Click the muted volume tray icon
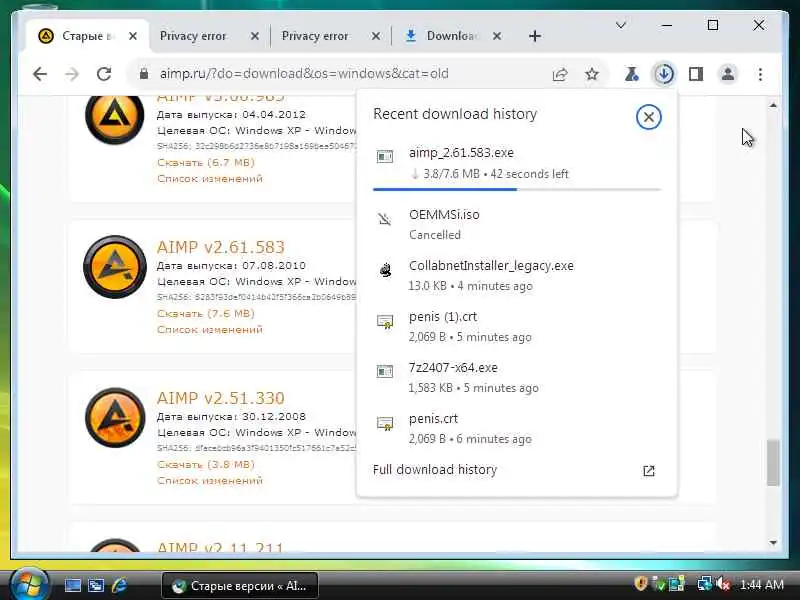The width and height of the screenshot is (800, 600). tap(722, 584)
